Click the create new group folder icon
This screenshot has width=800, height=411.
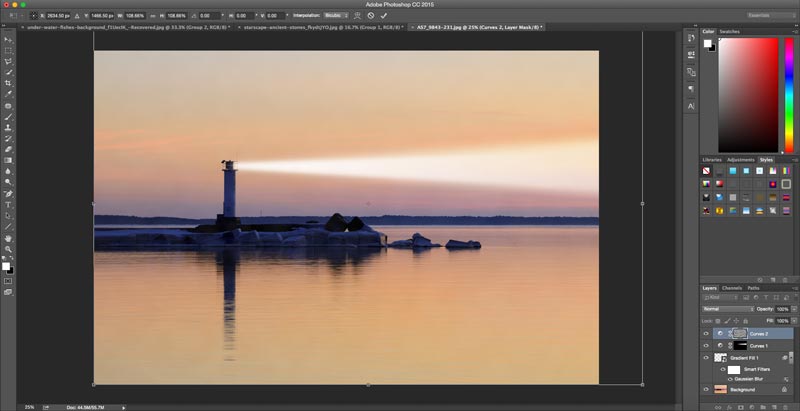762,407
